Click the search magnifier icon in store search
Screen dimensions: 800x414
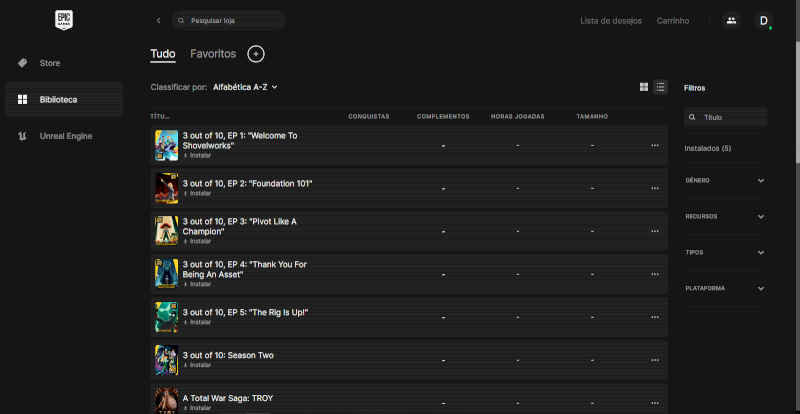pos(181,21)
